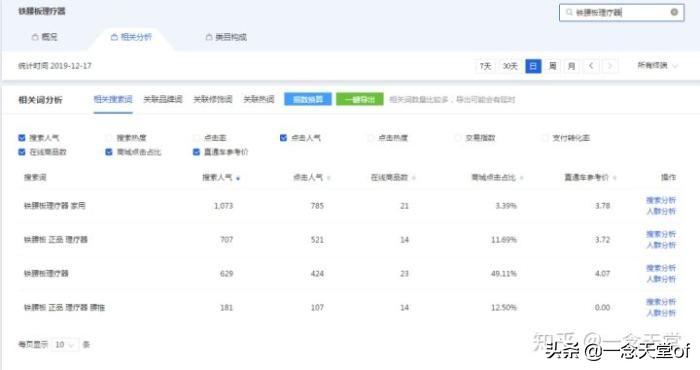The width and height of the screenshot is (700, 370).
Task: Choose the 周 time granularity
Action: (x=553, y=66)
